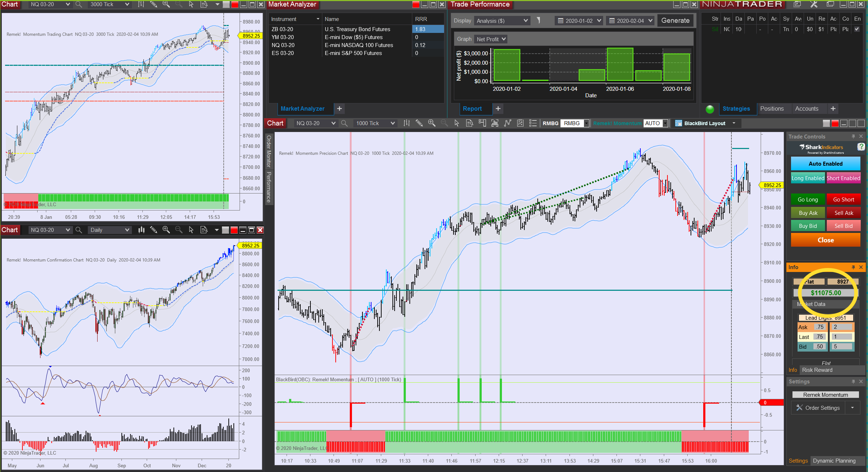
Task: Toggle Short Enabled button
Action: [x=843, y=178]
